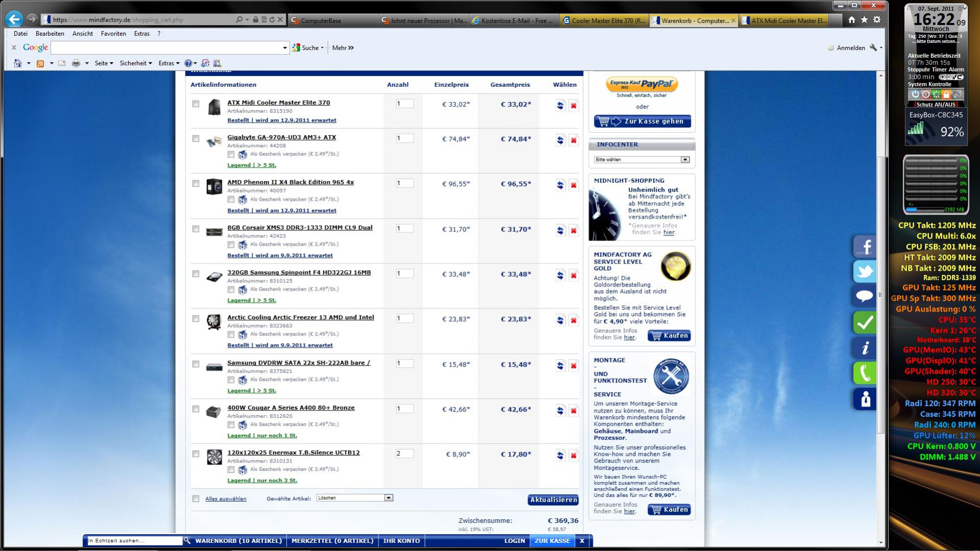Viewport: 980px width, 551px height.
Task: Select checkbox for AMD Phenom II row
Action: 196,183
